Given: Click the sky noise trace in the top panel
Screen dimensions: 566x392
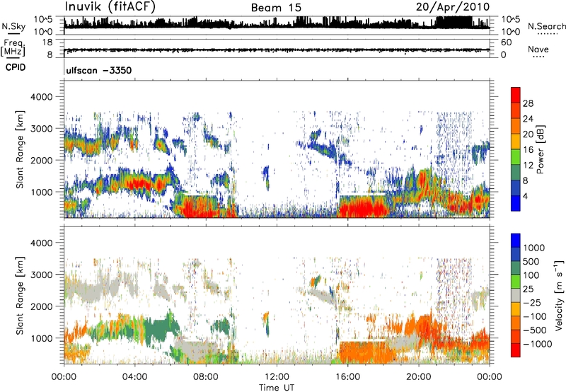Looking at the screenshot, I should (277, 24).
